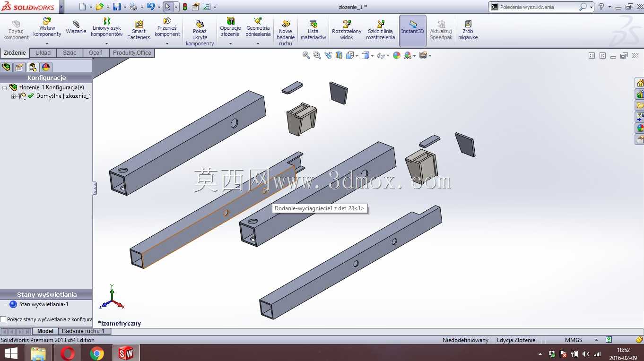Expand the Geometria odniesienia dropdown arrow
This screenshot has width=644, height=361.
click(x=258, y=43)
